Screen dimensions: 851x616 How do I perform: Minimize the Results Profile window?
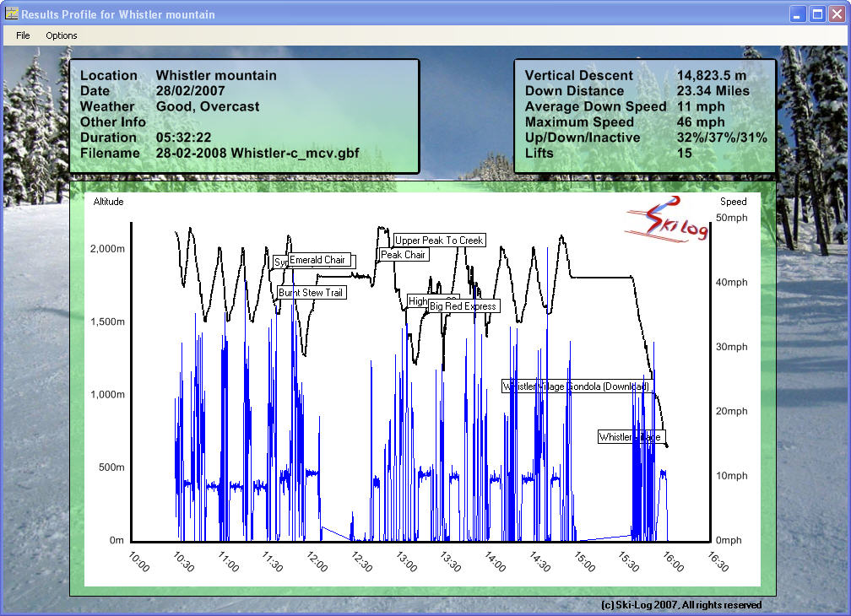pyautogui.click(x=798, y=14)
